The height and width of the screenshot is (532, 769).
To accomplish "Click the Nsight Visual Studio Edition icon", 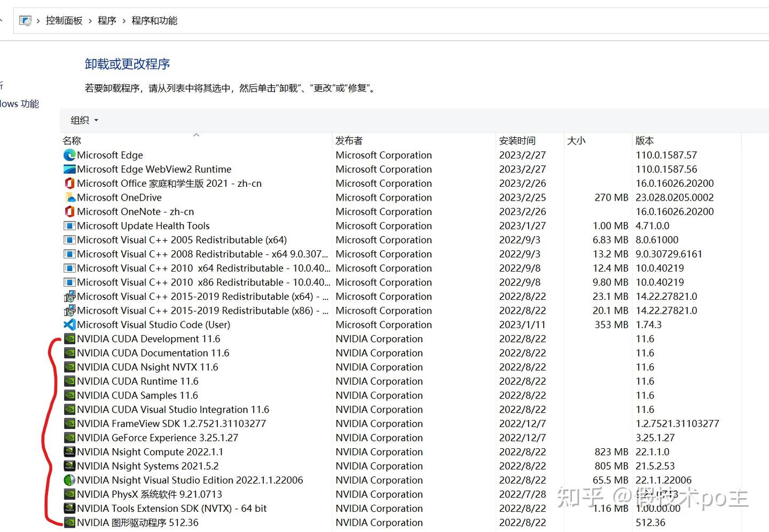I will pyautogui.click(x=69, y=480).
